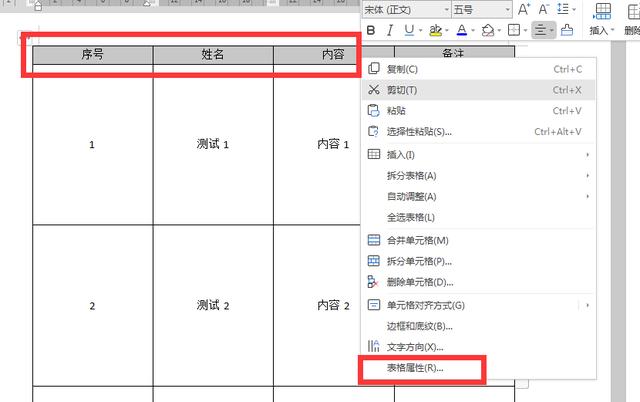Choose 剪切(T) from context menu
This screenshot has height=402, width=640.
tap(478, 90)
